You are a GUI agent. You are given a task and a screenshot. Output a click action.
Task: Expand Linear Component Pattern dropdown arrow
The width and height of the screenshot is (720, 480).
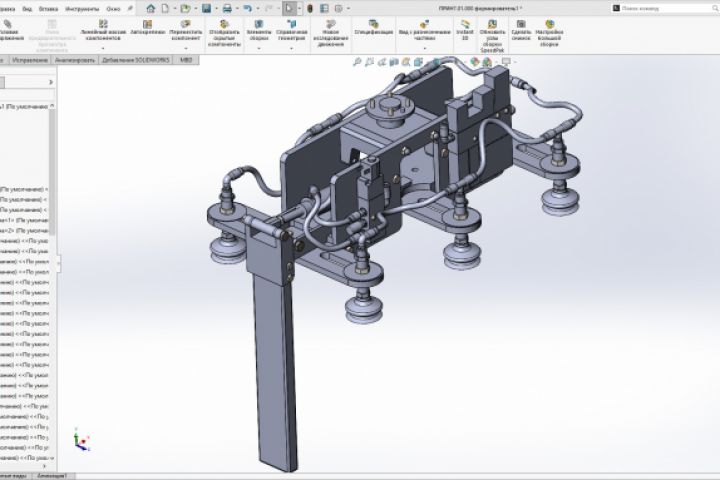(103, 48)
